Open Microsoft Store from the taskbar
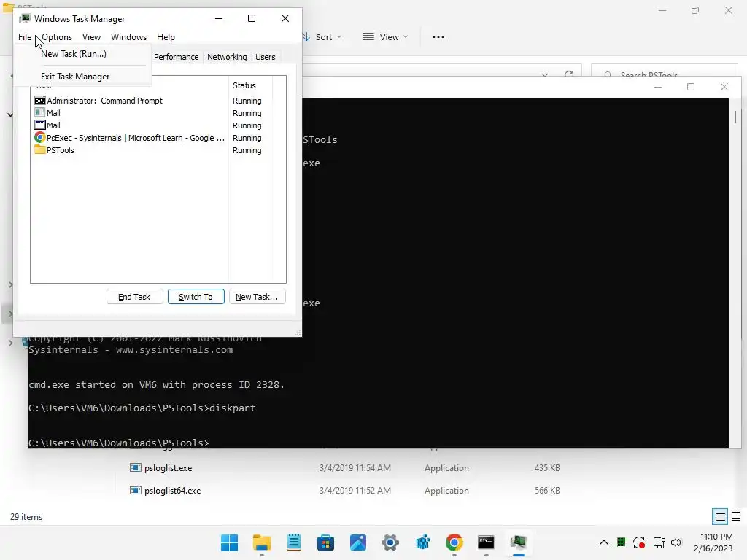The height and width of the screenshot is (560, 747). 326,542
